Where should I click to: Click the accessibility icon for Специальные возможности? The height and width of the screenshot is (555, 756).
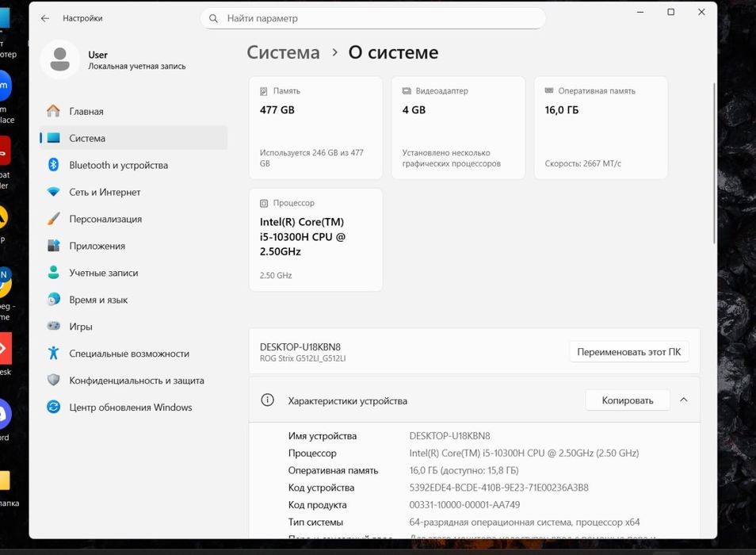(54, 353)
